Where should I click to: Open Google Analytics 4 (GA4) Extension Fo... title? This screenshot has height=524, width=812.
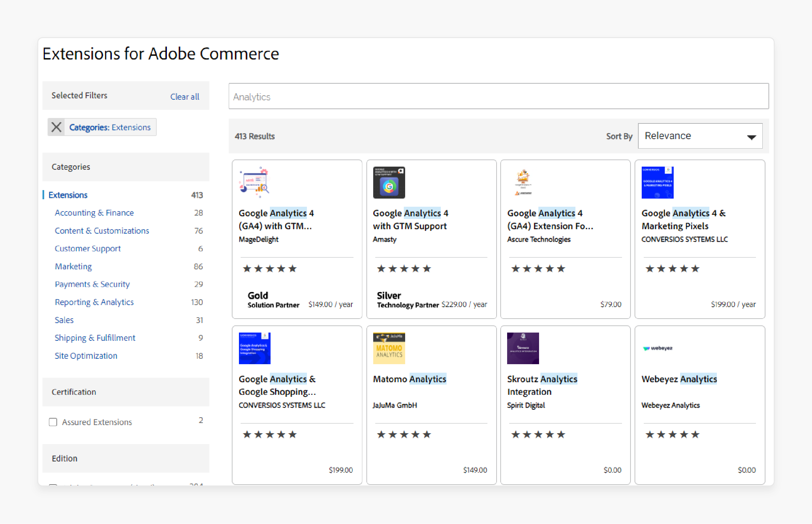550,219
